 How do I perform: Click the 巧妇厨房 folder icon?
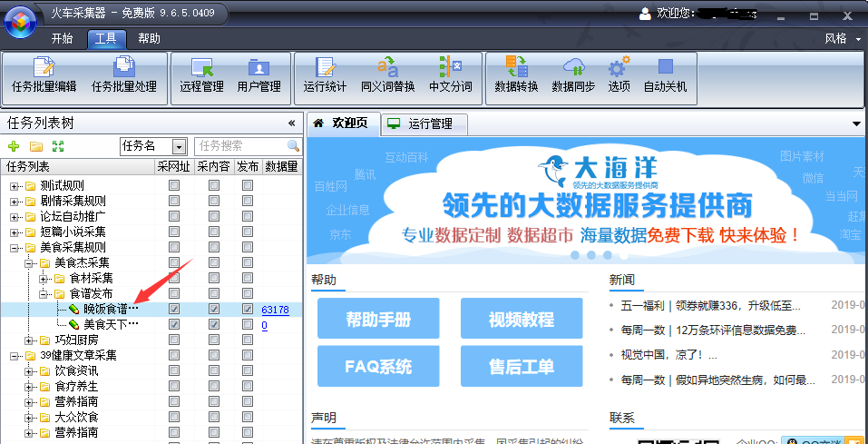point(44,340)
